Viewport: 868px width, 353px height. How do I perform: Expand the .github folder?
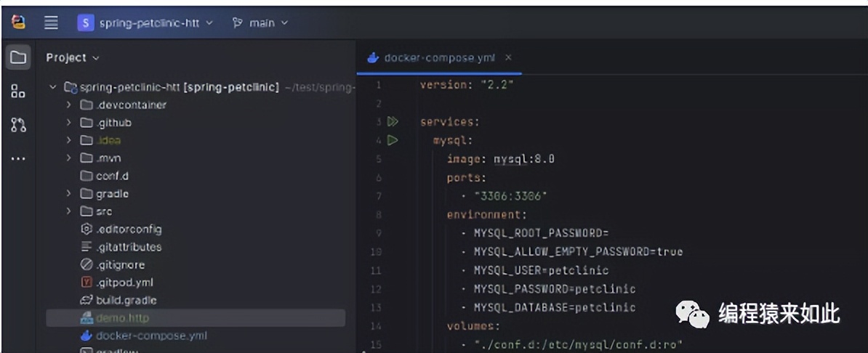(68, 122)
